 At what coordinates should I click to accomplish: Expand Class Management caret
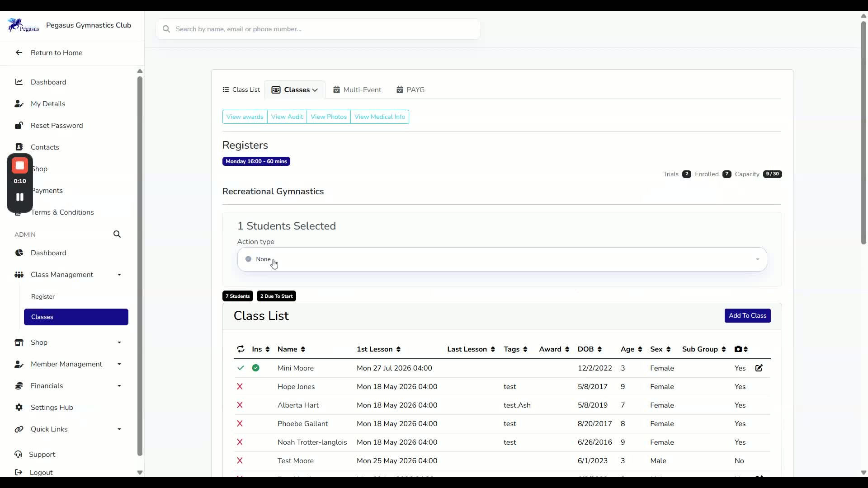coord(119,275)
